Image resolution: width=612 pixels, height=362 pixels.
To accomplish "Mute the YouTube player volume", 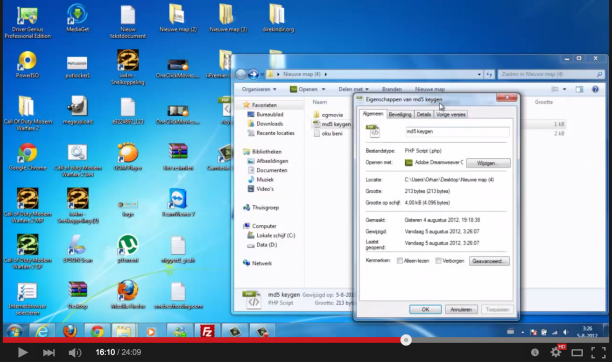I will coord(75,353).
